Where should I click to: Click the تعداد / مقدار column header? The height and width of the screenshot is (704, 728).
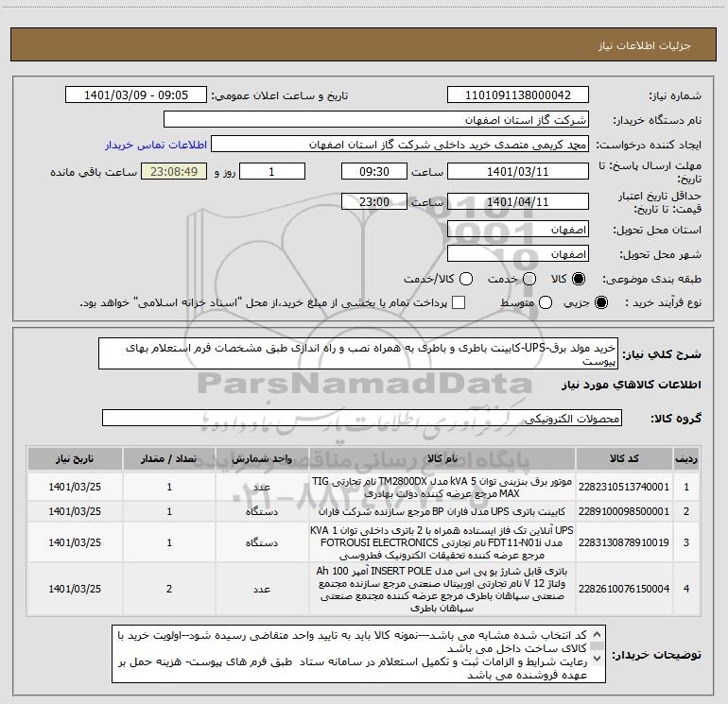click(x=169, y=458)
